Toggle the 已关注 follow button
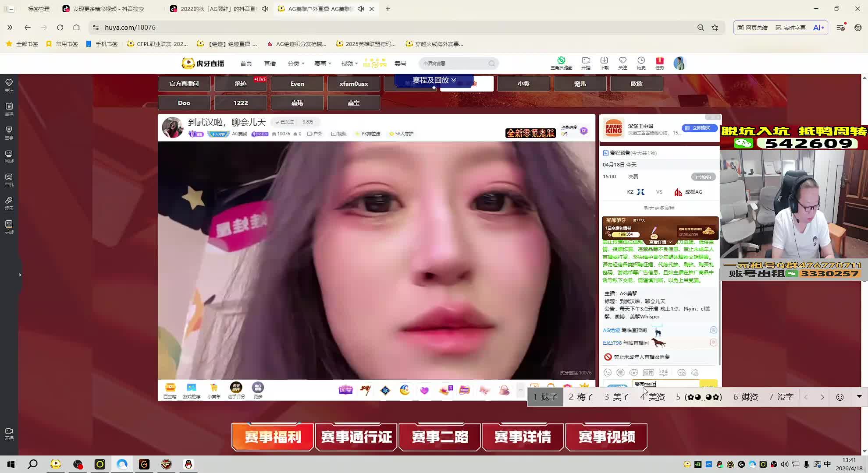868x473 pixels. [x=285, y=122]
